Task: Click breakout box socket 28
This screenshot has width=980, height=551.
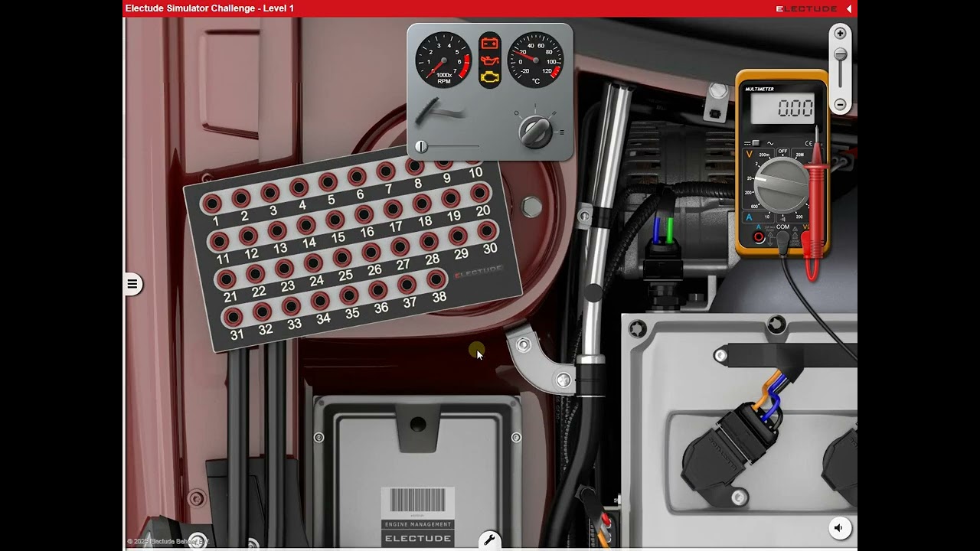Action: [430, 241]
